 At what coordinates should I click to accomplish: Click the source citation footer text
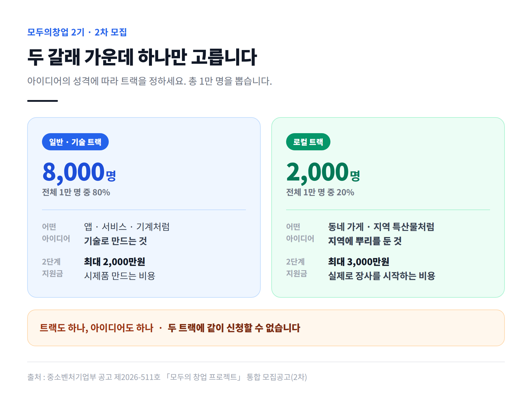point(167,377)
